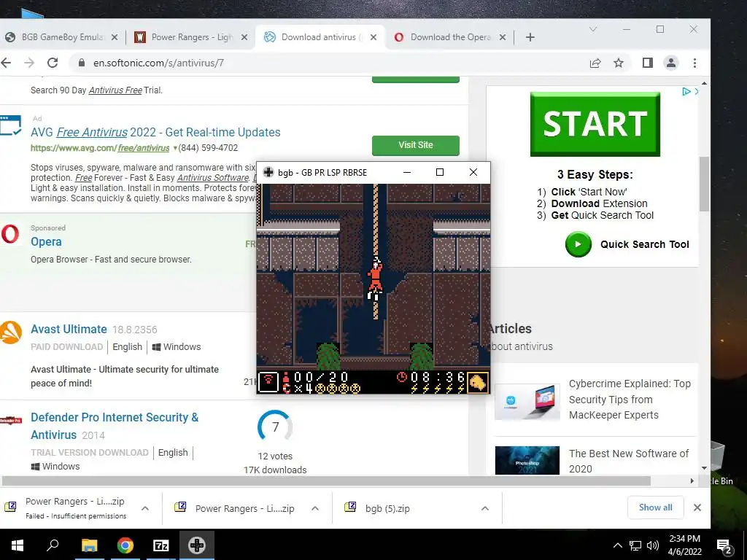Image resolution: width=747 pixels, height=560 pixels.
Task: Open a new browser tab
Action: pyautogui.click(x=530, y=37)
